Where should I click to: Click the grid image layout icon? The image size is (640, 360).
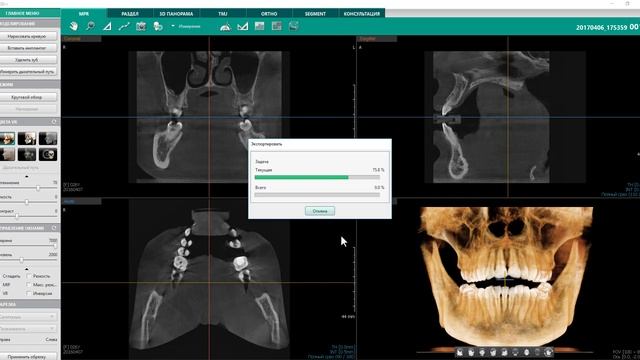click(276, 26)
